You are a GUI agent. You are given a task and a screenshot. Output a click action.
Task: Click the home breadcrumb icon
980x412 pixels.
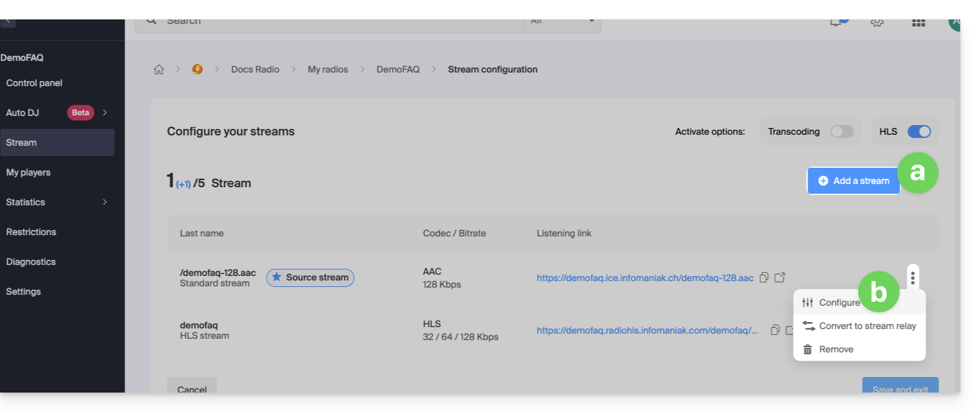coord(159,69)
